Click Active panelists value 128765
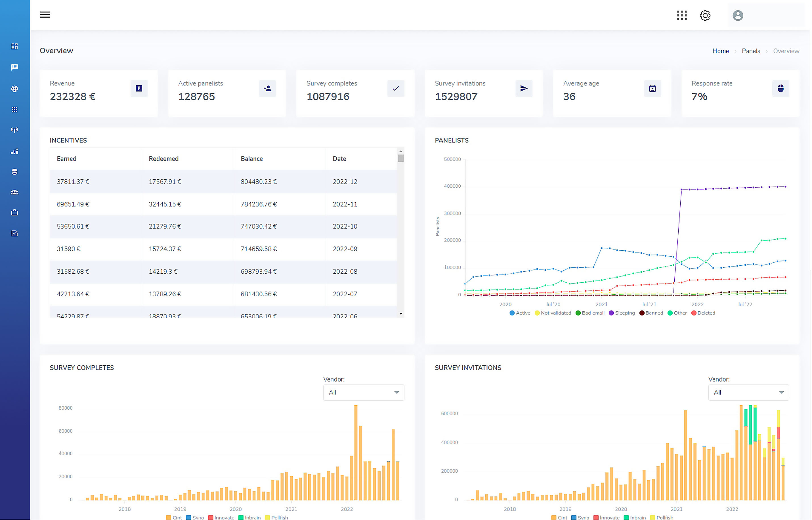 coord(197,97)
